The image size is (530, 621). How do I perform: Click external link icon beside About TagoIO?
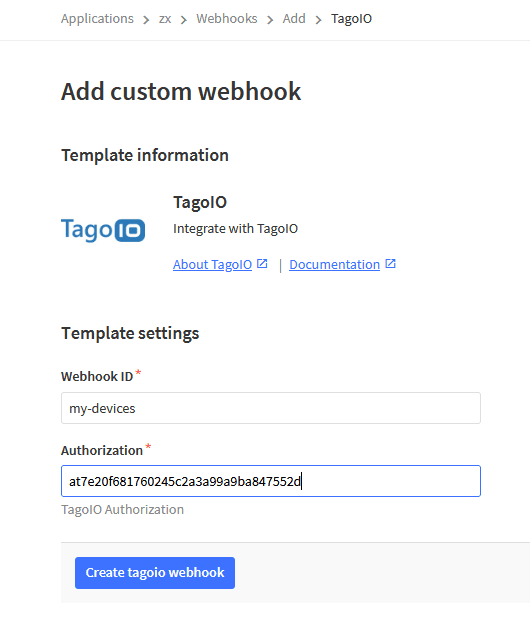[x=262, y=264]
